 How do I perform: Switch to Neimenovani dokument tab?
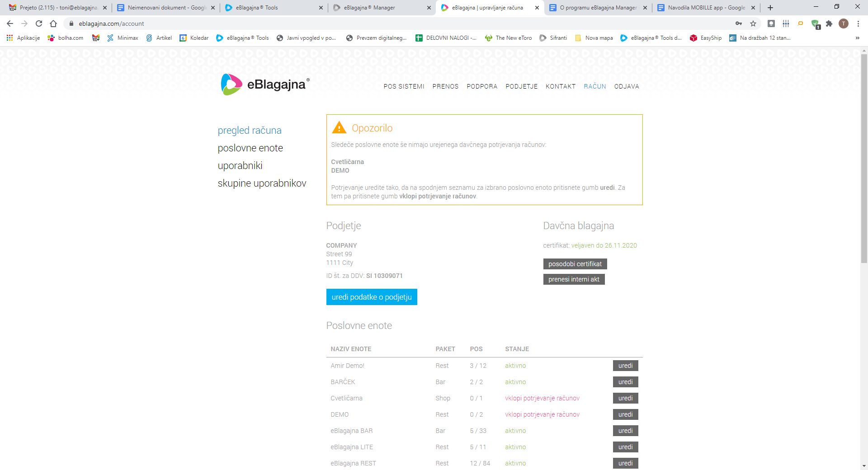tap(165, 8)
